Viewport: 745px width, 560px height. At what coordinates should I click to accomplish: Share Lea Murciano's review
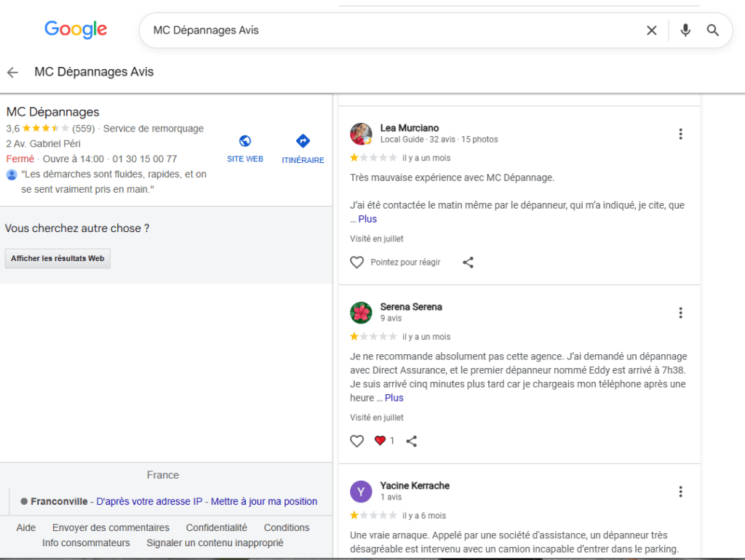(x=468, y=263)
